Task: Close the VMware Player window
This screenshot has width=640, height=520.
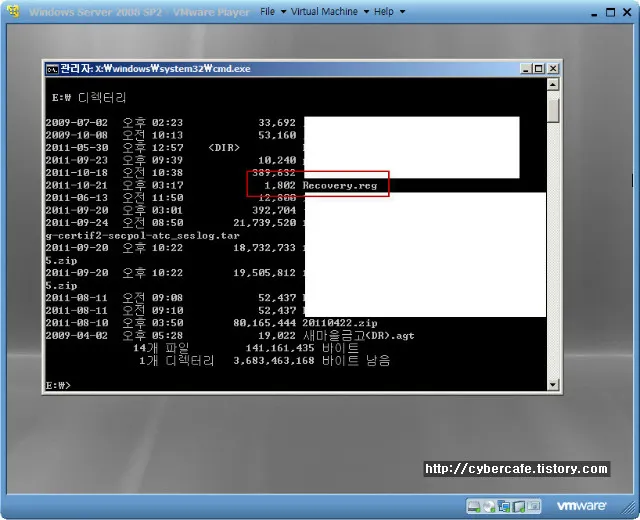Action: (627, 13)
